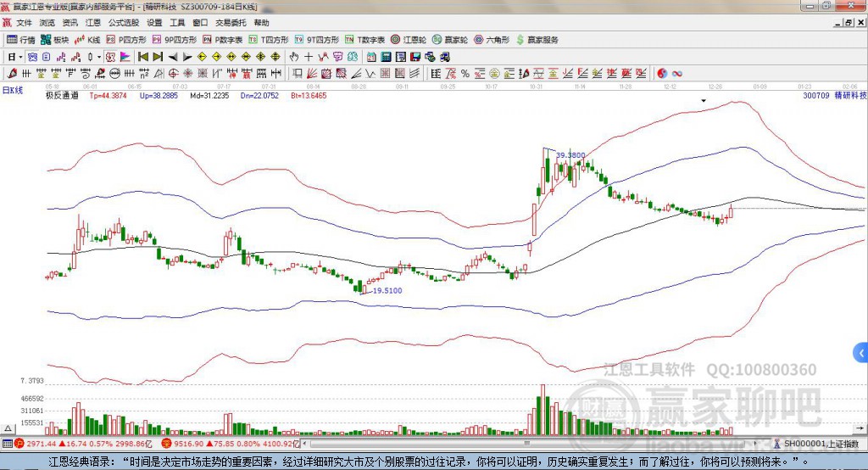Click the right arrow at volume panel end
Image resolution: width=868 pixels, height=470 pixels.
tap(860, 428)
